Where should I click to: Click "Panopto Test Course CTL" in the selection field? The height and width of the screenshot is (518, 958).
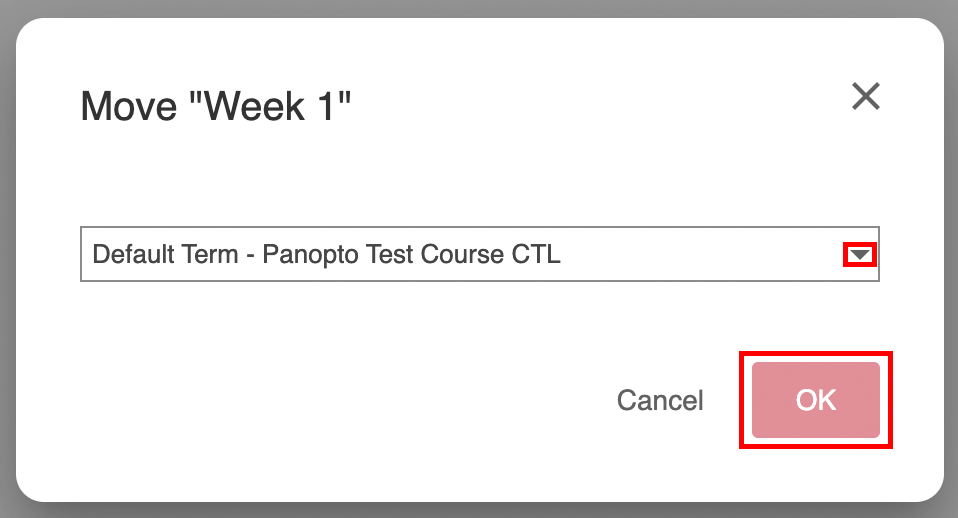coord(412,254)
